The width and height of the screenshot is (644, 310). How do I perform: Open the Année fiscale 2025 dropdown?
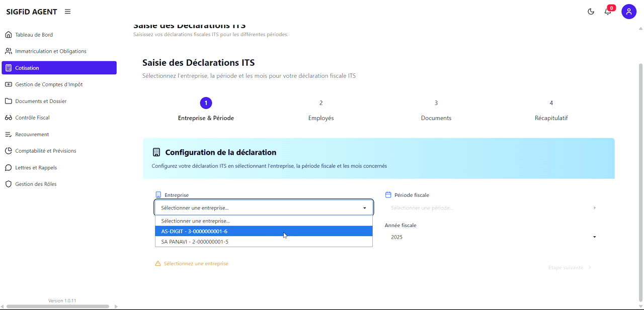click(x=594, y=237)
